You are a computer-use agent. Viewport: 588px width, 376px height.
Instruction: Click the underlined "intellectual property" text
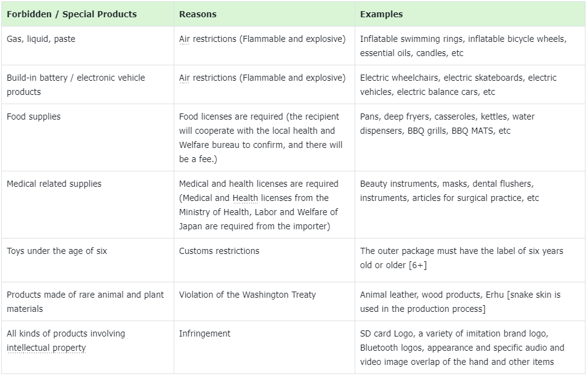46,348
